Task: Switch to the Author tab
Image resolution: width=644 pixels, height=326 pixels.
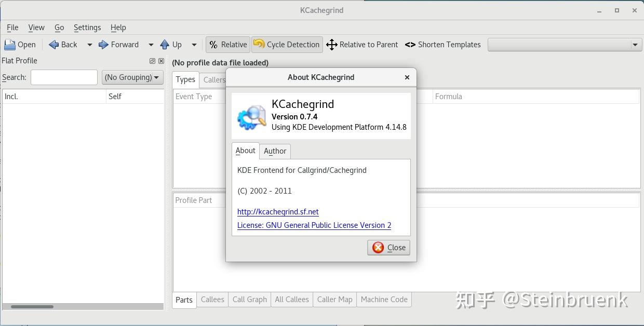Action: coord(275,151)
